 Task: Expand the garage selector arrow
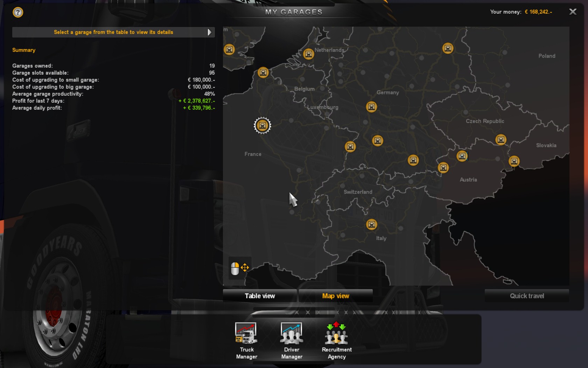pos(209,32)
